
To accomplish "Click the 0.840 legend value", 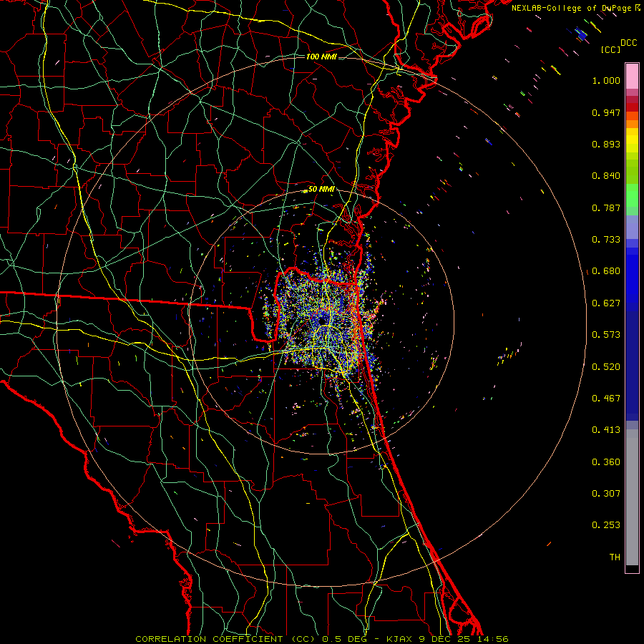I will [x=606, y=176].
